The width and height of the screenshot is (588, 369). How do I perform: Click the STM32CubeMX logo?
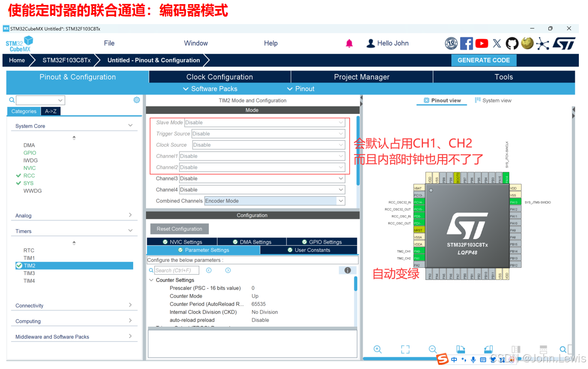click(19, 44)
